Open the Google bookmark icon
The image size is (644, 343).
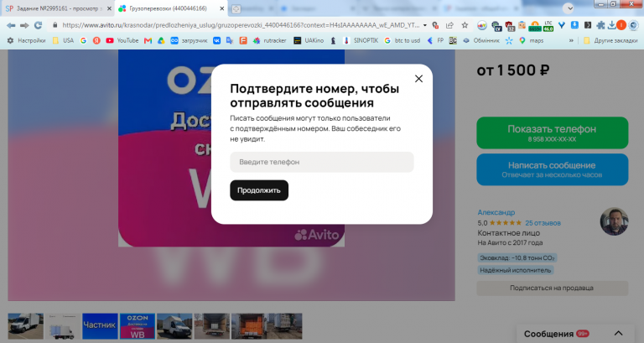[x=83, y=40]
